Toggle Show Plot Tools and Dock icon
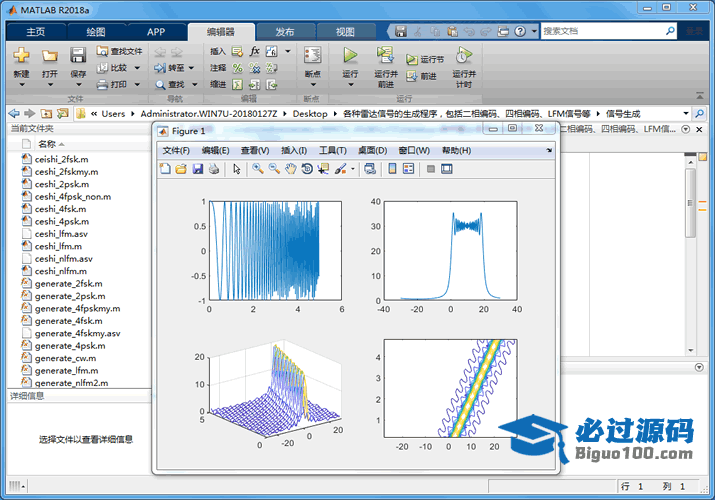This screenshot has width=715, height=500. (x=447, y=169)
